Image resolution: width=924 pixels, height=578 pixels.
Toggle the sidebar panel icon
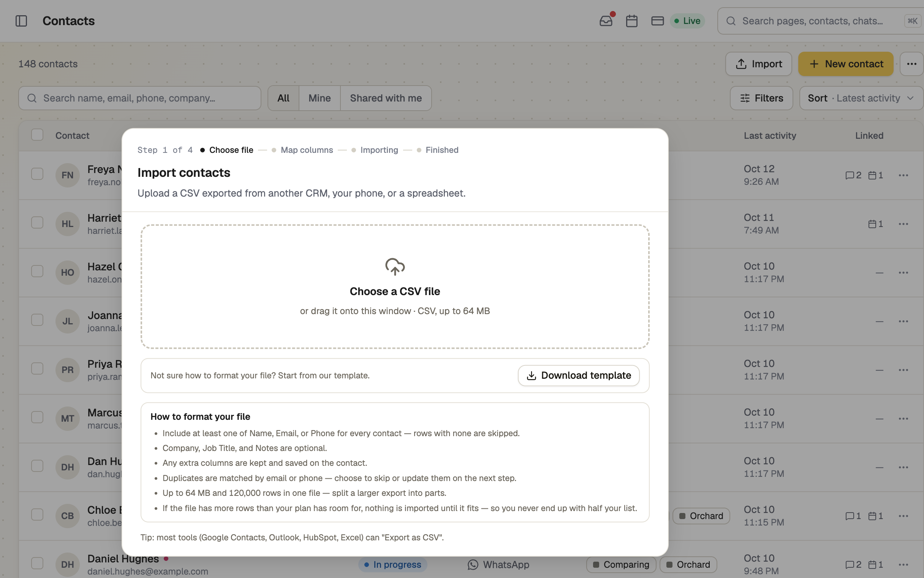pos(21,21)
